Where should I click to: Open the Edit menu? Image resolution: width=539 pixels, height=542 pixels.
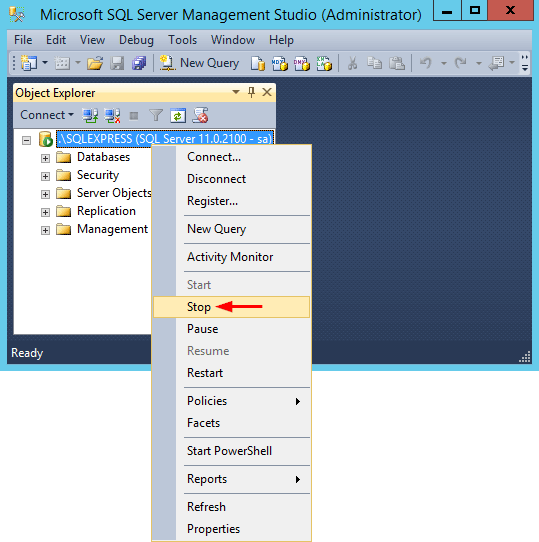(x=56, y=40)
